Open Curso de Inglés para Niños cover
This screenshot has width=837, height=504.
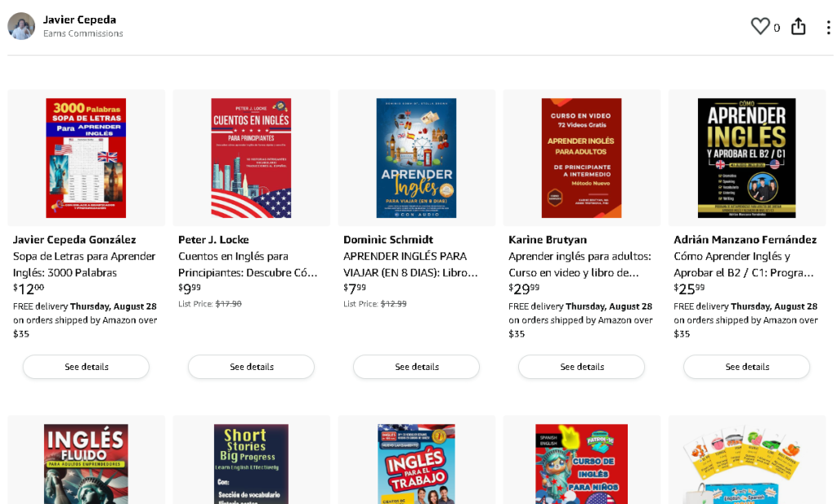[581, 464]
